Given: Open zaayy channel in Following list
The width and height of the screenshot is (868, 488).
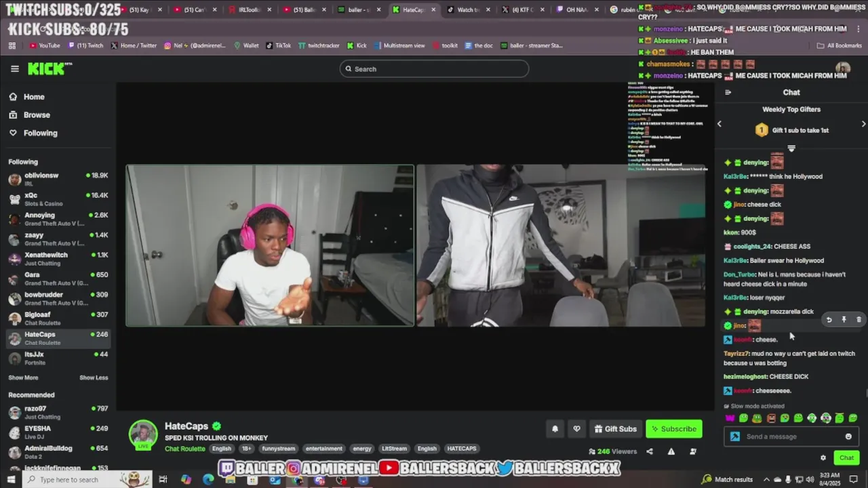Looking at the screenshot, I should [58, 239].
